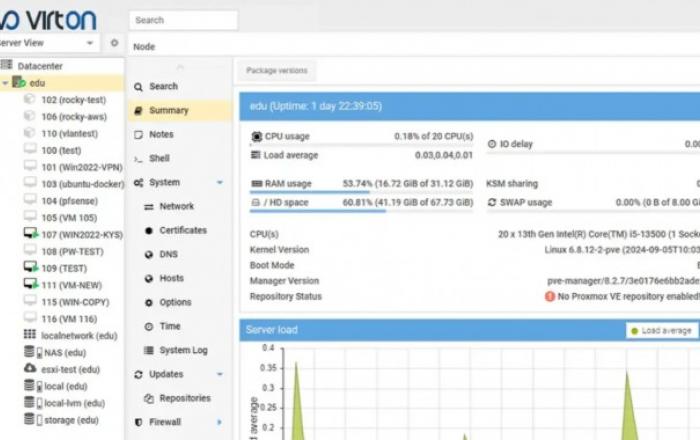
Task: Collapse the System submenu arrow
Action: coord(220,183)
